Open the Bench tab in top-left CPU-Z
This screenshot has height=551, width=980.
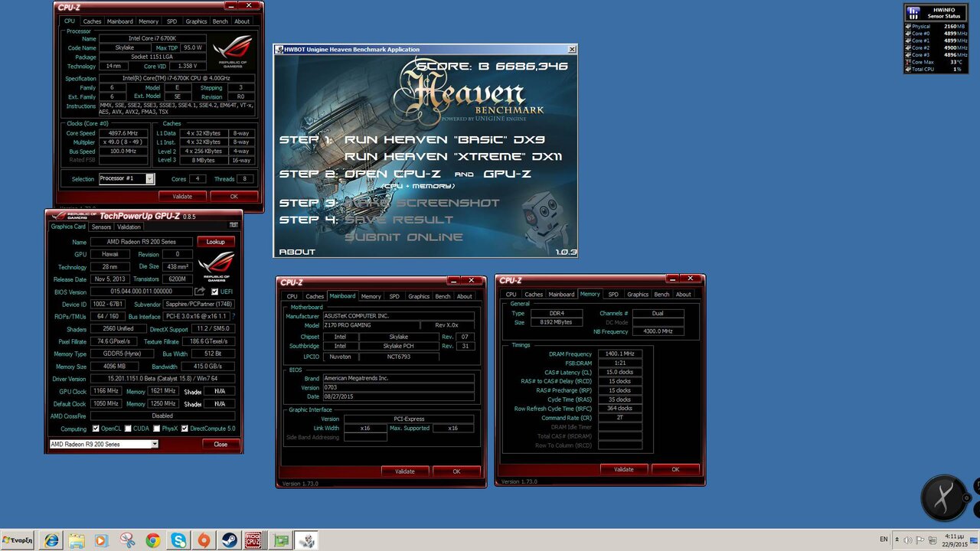[x=220, y=21]
